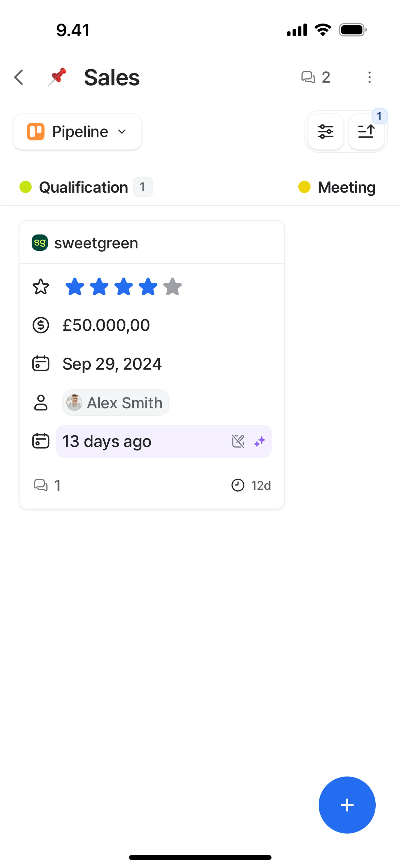The width and height of the screenshot is (400, 868).
Task: Expand the Pipeline view dropdown
Action: [77, 132]
